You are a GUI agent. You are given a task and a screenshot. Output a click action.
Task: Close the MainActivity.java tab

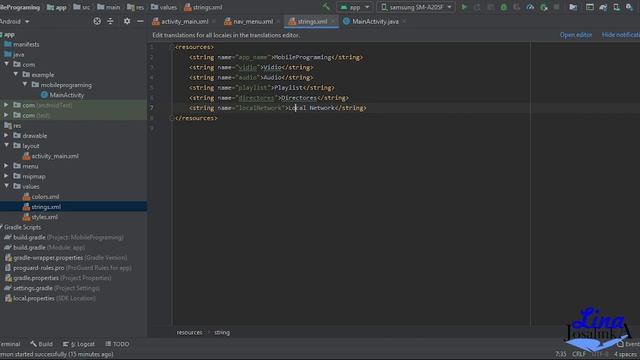click(404, 22)
